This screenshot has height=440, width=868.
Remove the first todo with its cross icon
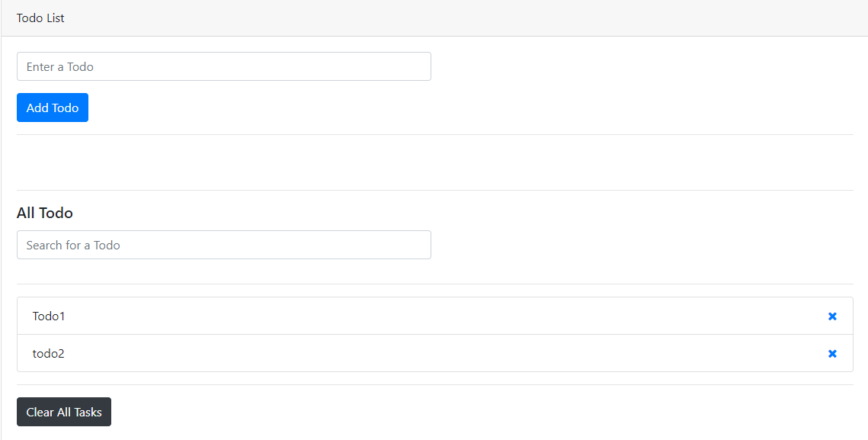[832, 316]
